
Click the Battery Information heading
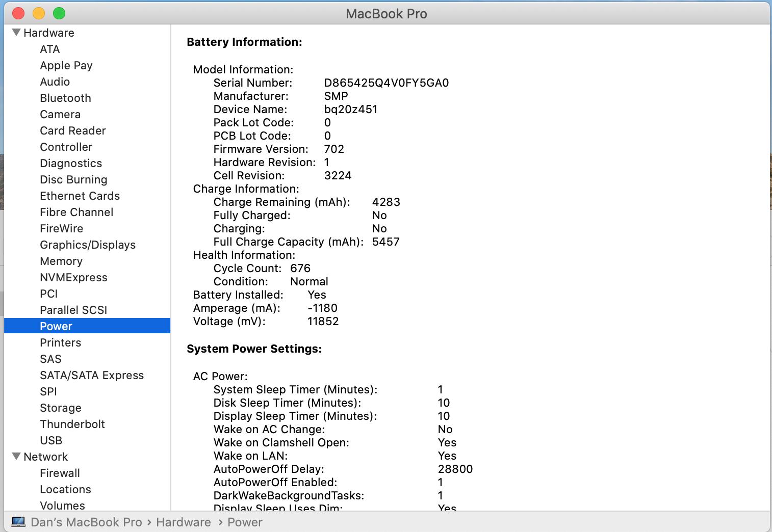244,42
